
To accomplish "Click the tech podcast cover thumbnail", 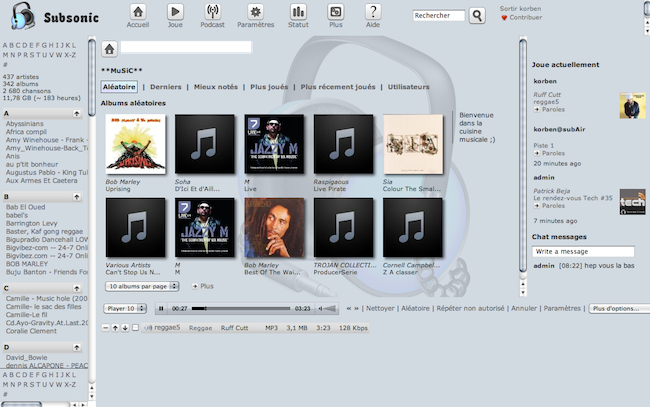I will click(x=632, y=202).
